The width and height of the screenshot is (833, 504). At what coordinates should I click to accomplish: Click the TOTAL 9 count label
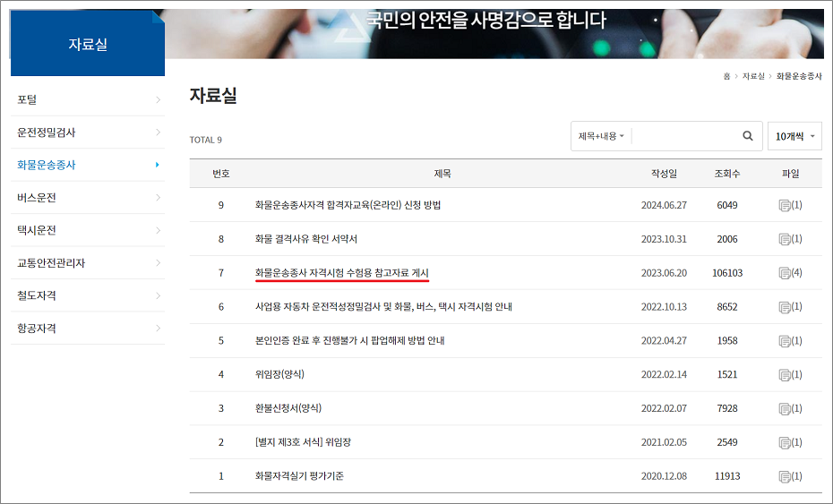(206, 140)
